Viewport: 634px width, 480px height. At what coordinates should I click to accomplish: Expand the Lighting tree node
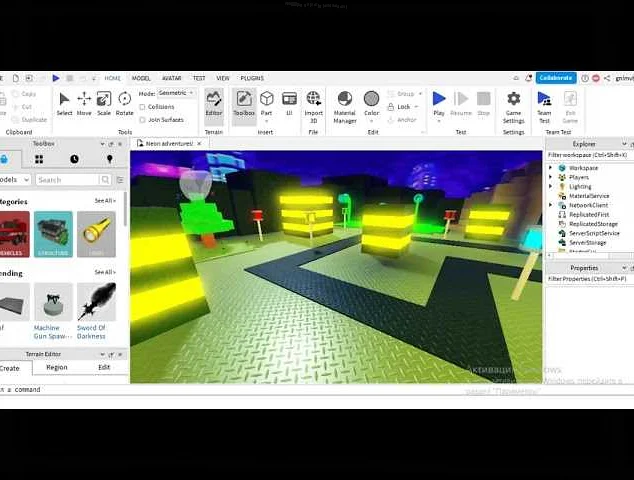550,186
